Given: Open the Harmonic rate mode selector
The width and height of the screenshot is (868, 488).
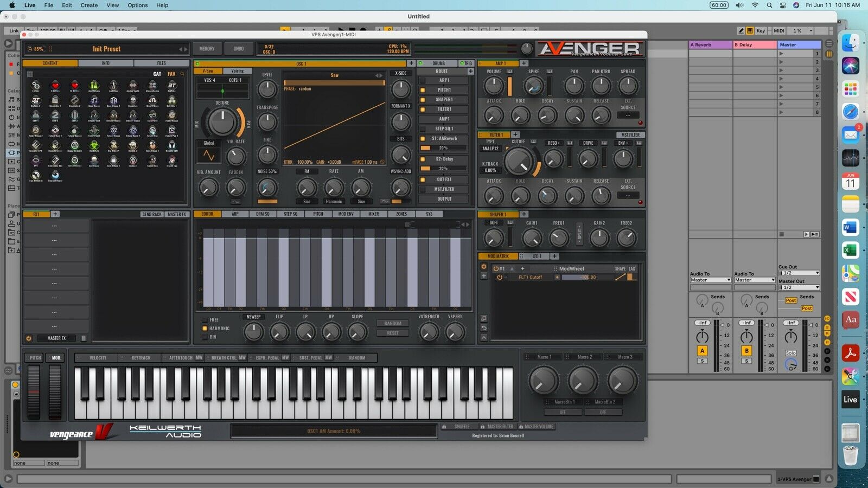Looking at the screenshot, I should pos(334,201).
